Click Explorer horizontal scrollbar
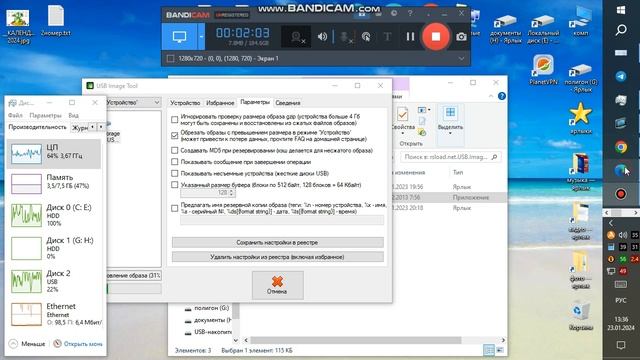640x360 pixels. pyautogui.click(x=356, y=340)
